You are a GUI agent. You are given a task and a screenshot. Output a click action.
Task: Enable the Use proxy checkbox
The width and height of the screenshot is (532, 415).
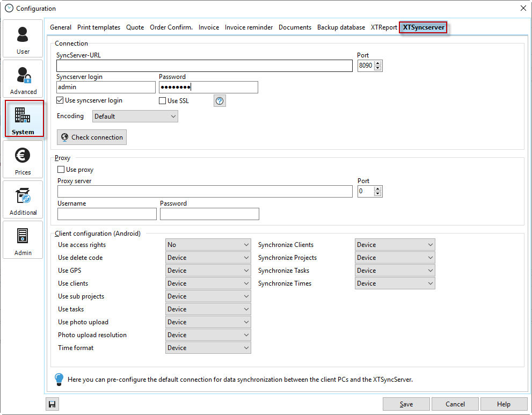point(61,170)
